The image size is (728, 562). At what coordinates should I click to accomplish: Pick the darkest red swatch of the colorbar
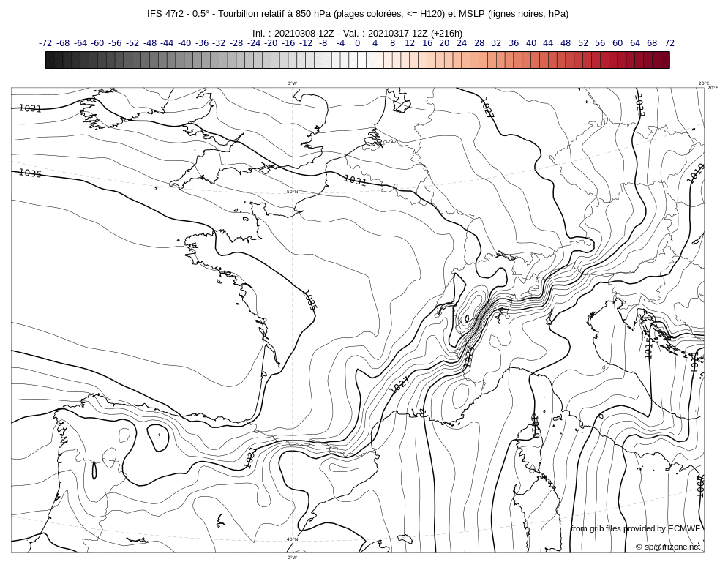tap(665, 60)
